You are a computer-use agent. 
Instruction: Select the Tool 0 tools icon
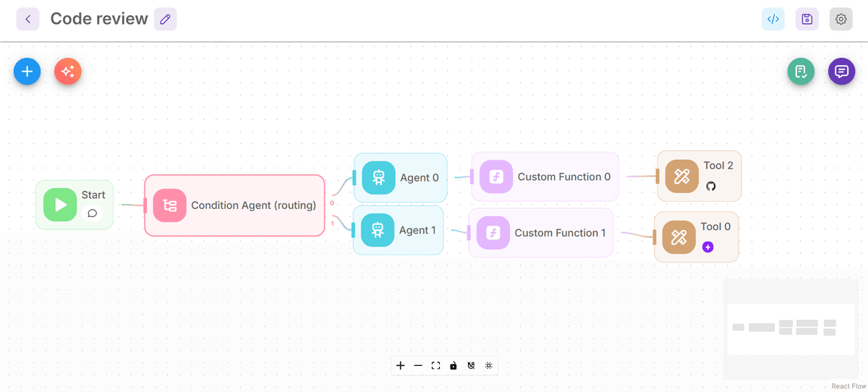pyautogui.click(x=678, y=237)
